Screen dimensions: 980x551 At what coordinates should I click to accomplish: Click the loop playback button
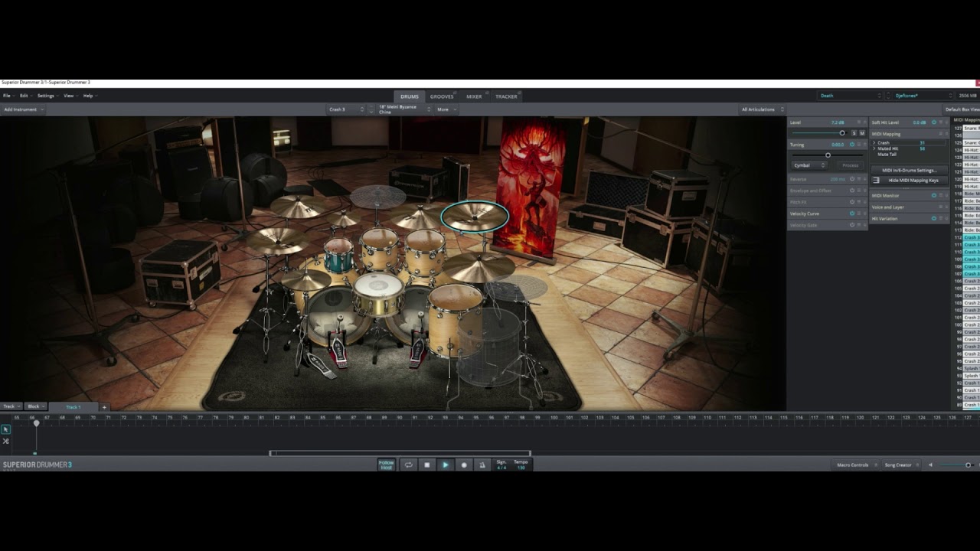click(x=408, y=465)
